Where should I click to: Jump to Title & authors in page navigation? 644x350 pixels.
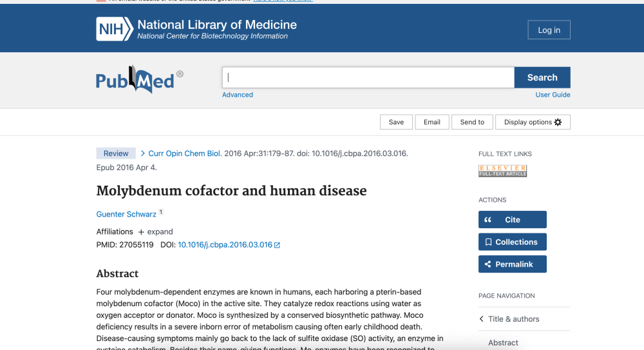[x=513, y=319]
